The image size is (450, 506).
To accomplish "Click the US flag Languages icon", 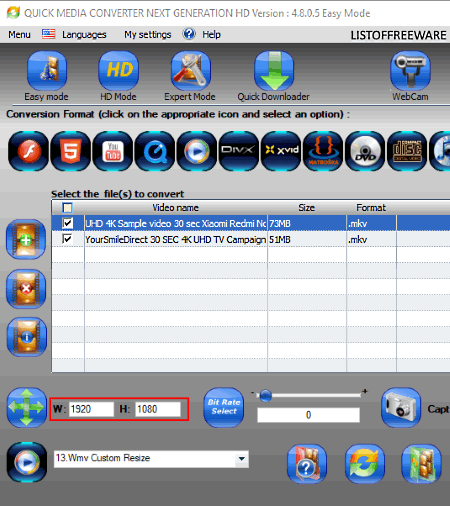I will pos(48,34).
